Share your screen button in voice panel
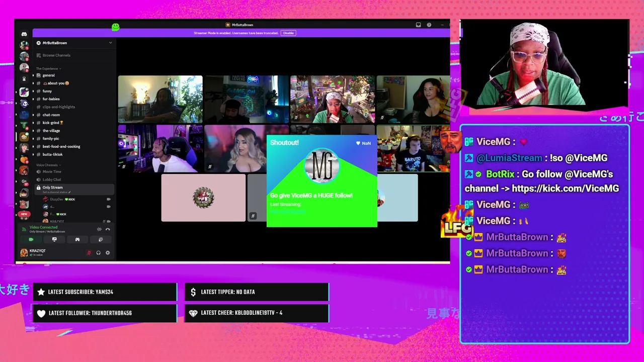Viewport: 644px width, 362px height. tap(54, 239)
